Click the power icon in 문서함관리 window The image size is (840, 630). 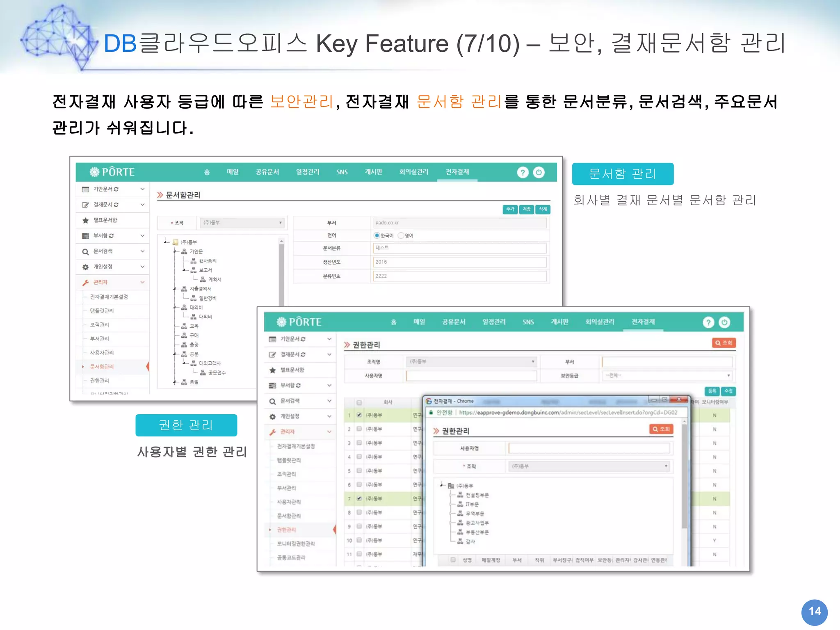(x=539, y=172)
